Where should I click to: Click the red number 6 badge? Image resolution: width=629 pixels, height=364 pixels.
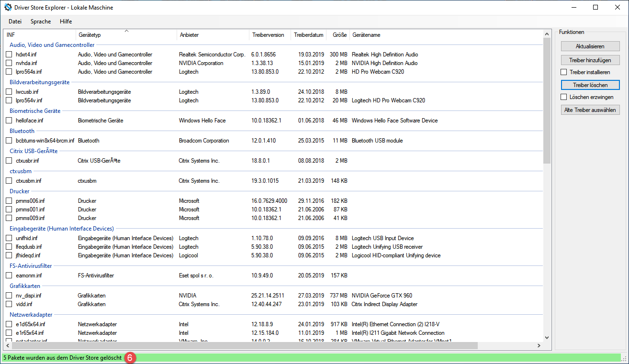click(130, 357)
